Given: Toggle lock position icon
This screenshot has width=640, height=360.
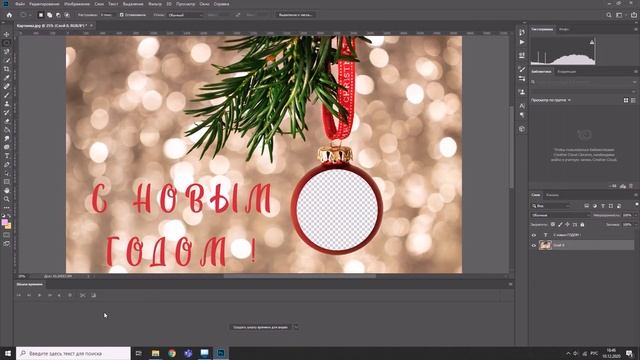Looking at the screenshot, I should click(x=567, y=224).
